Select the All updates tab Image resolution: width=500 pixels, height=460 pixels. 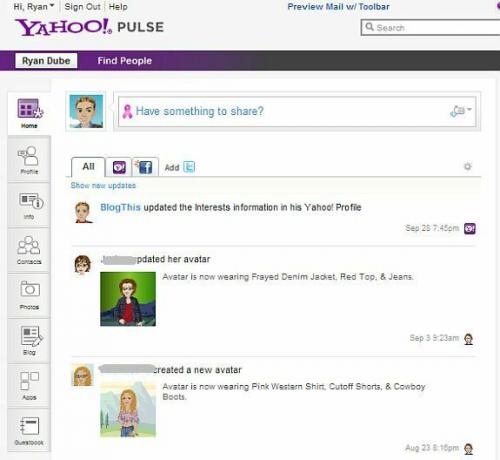coord(88,166)
